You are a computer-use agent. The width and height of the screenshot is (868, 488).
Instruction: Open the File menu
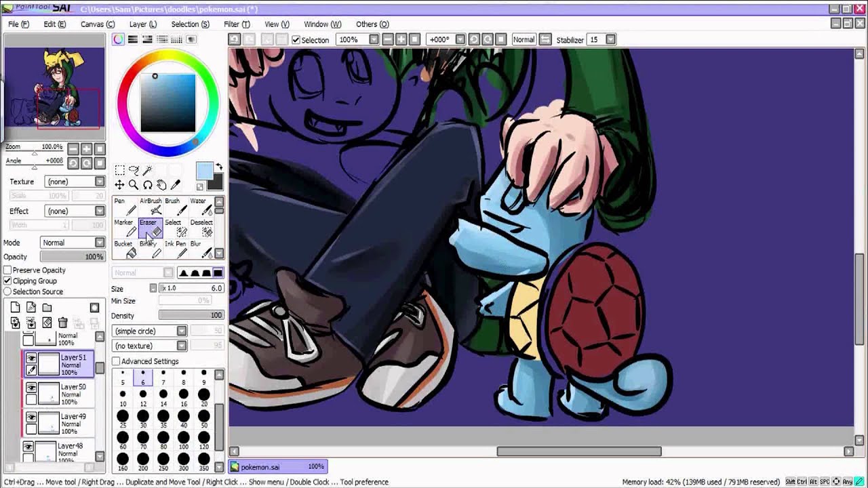(18, 24)
